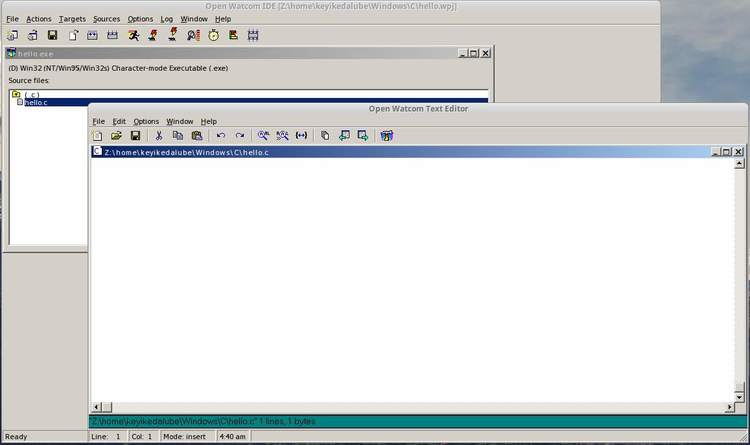The image size is (750, 445).
Task: Click the file list icon in Text Editor
Action: click(x=325, y=136)
